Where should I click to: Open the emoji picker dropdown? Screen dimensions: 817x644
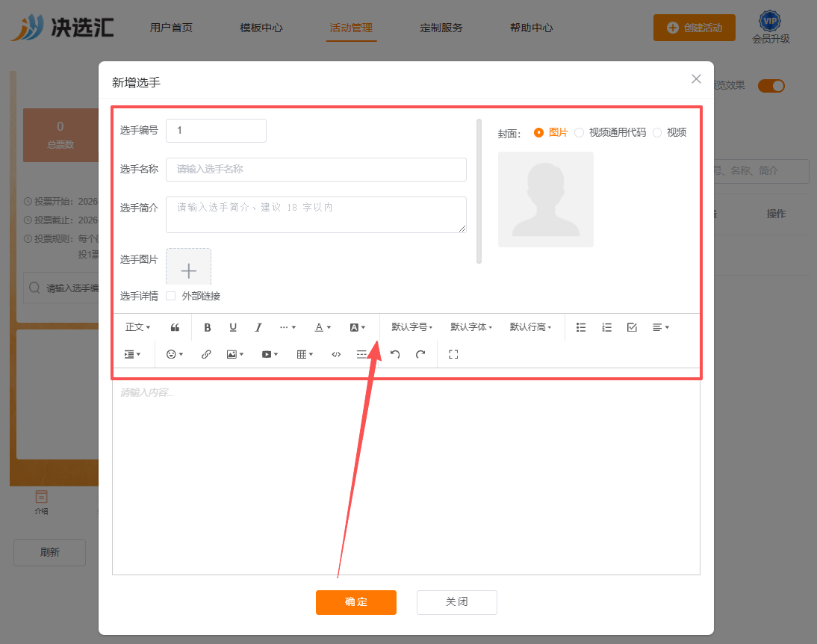click(175, 355)
